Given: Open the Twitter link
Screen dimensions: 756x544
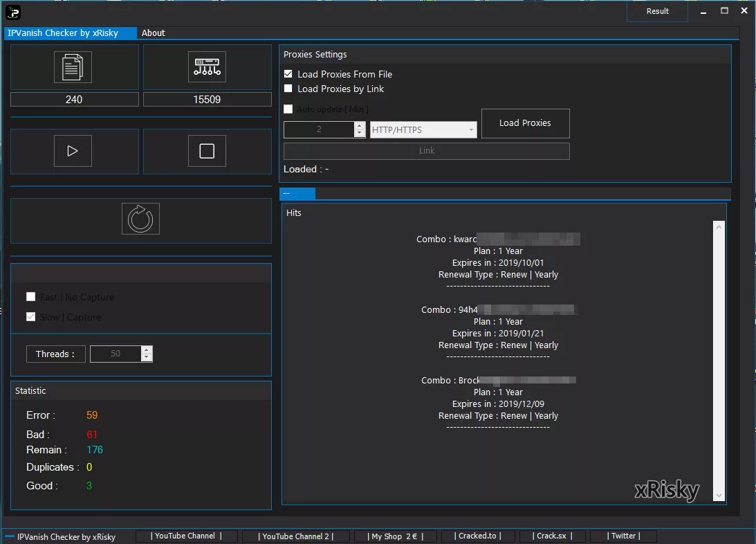Looking at the screenshot, I should [623, 536].
